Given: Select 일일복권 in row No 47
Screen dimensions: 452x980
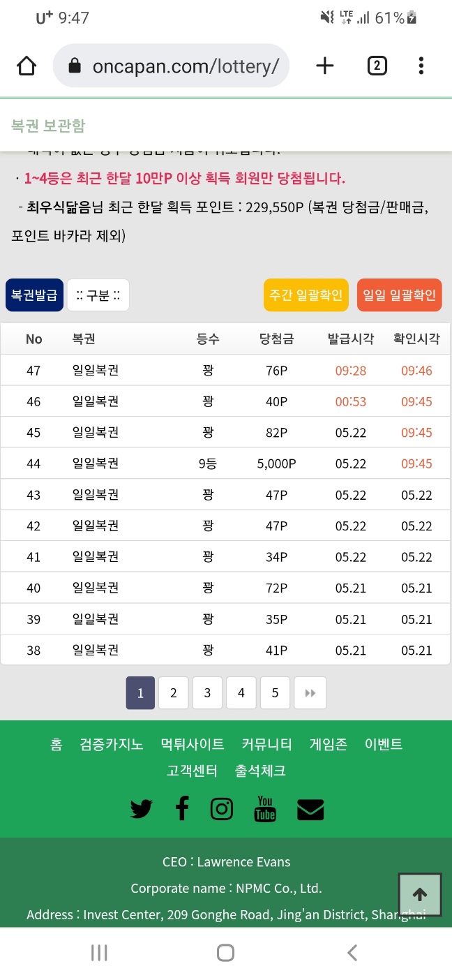Looking at the screenshot, I should 96,371.
